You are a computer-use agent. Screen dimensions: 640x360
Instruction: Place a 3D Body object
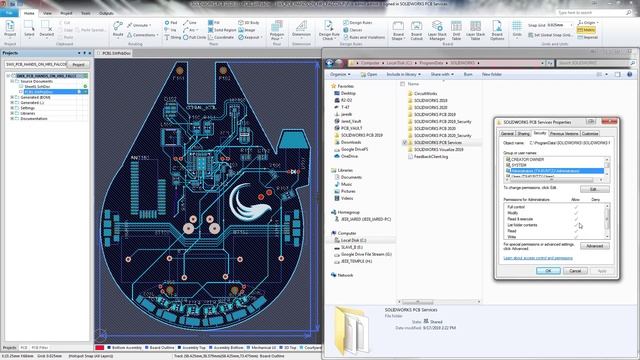click(x=249, y=23)
